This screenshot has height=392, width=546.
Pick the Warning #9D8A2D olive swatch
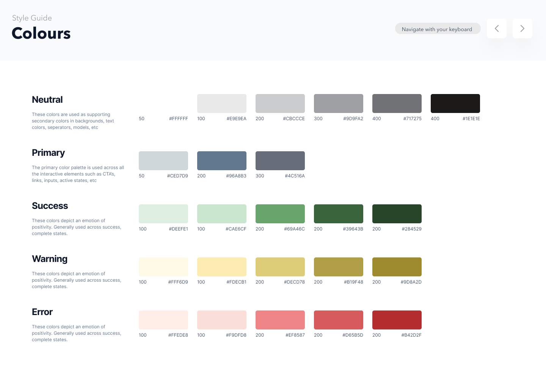397,267
